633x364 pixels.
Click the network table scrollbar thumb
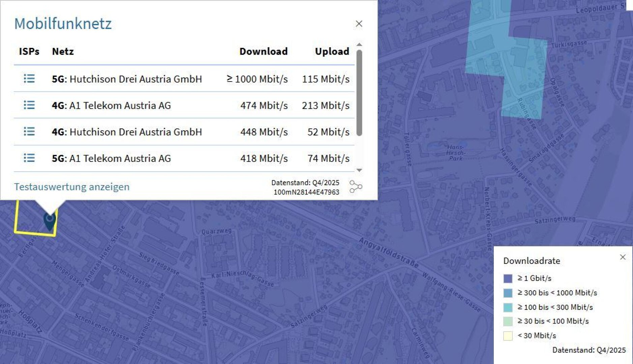[359, 93]
